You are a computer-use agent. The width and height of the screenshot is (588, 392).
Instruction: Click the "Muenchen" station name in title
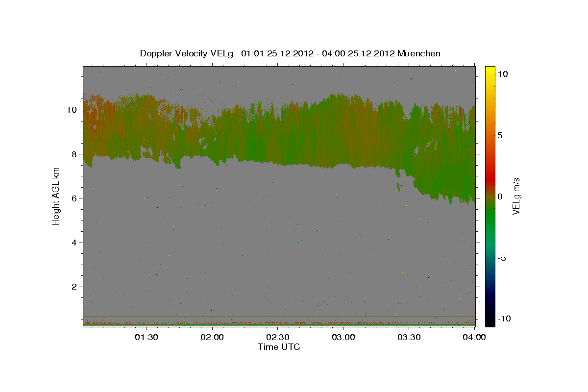pos(419,53)
